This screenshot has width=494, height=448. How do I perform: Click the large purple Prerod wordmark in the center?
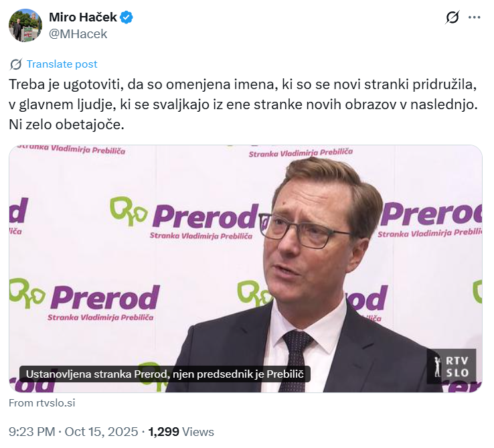[205, 216]
